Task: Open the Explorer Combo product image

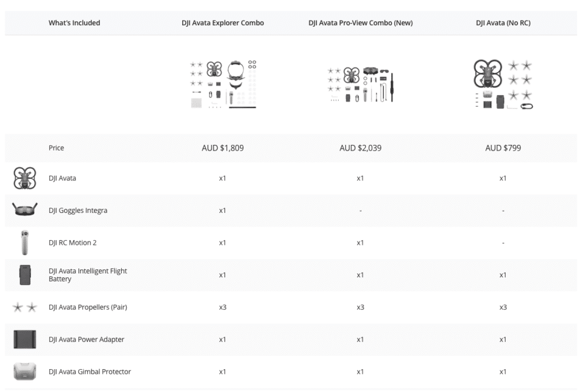Action: (x=223, y=84)
